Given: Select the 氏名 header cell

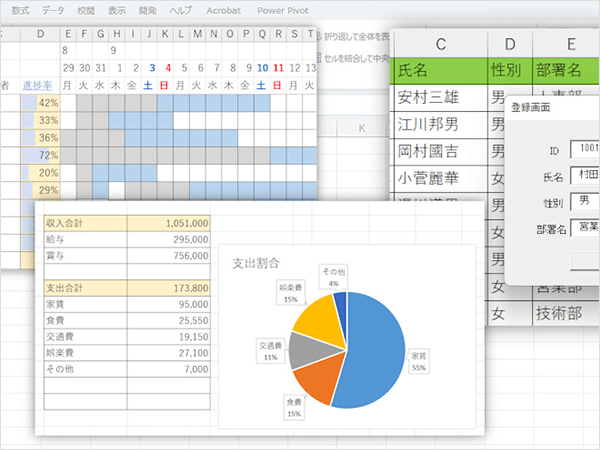Looking at the screenshot, I should tap(440, 70).
